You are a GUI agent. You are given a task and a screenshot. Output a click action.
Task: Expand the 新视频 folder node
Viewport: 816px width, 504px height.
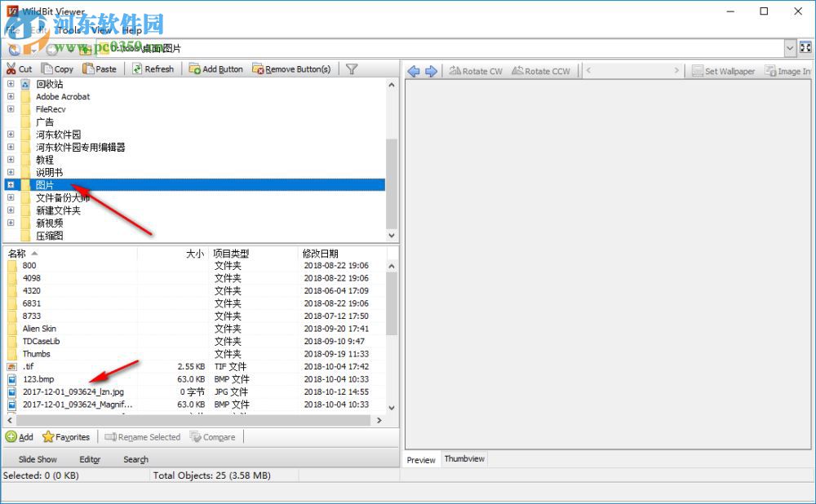tap(11, 223)
